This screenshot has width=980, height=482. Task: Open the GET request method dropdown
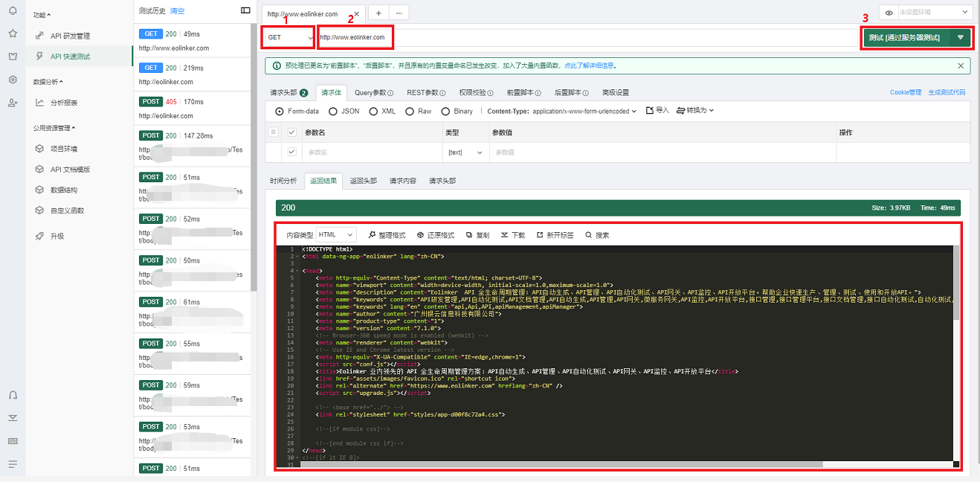(x=289, y=37)
